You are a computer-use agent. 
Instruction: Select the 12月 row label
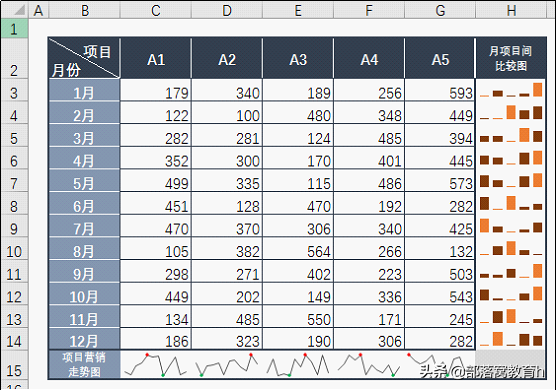(x=84, y=339)
